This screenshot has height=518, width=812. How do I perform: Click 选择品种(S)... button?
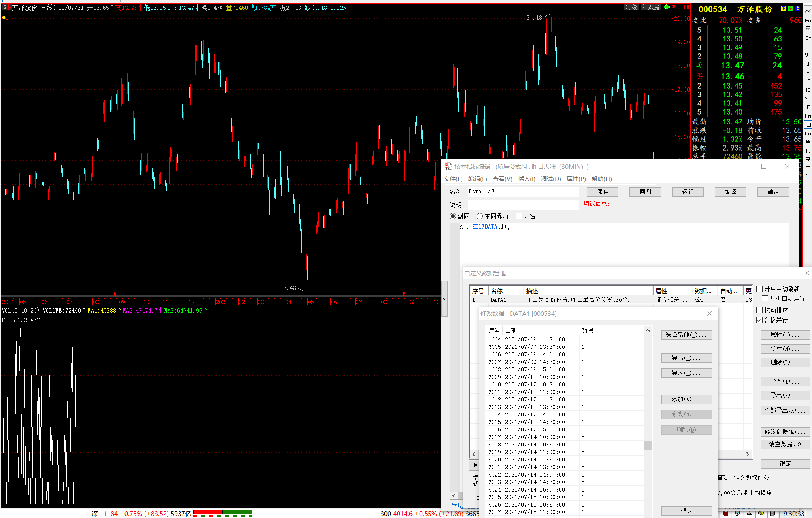tap(687, 335)
